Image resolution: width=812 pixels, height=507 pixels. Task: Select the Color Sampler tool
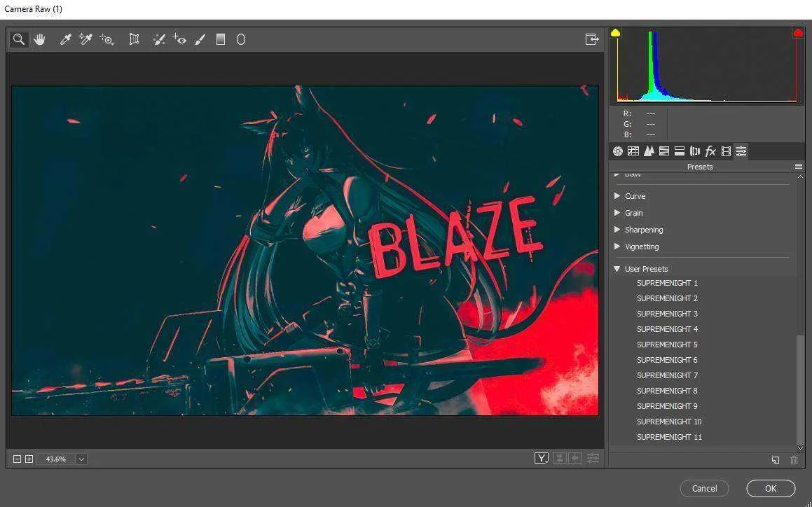point(85,39)
